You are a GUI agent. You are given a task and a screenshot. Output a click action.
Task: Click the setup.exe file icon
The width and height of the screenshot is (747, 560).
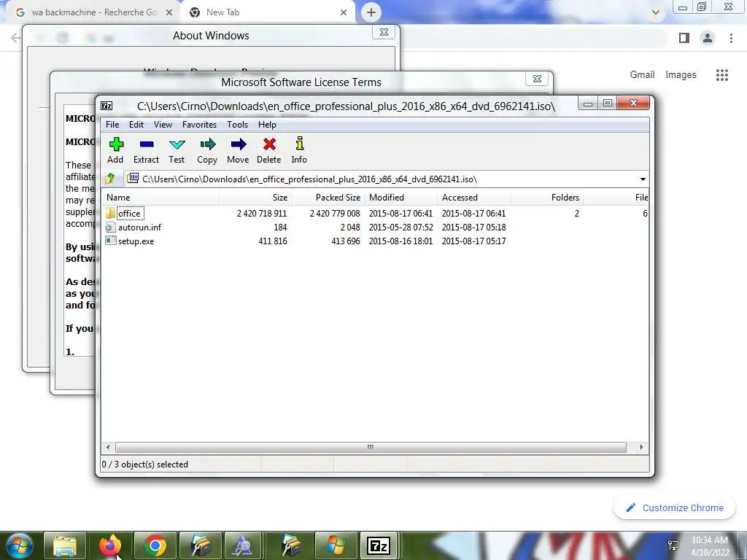[111, 241]
